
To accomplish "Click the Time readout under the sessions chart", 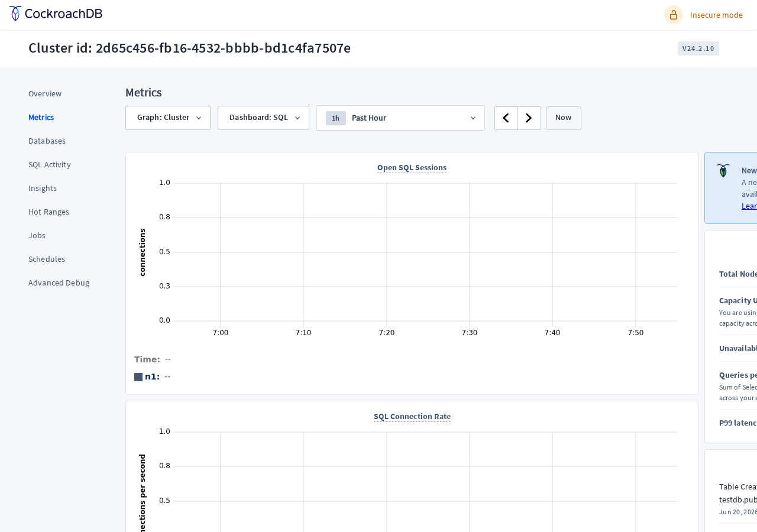I will tap(153, 359).
